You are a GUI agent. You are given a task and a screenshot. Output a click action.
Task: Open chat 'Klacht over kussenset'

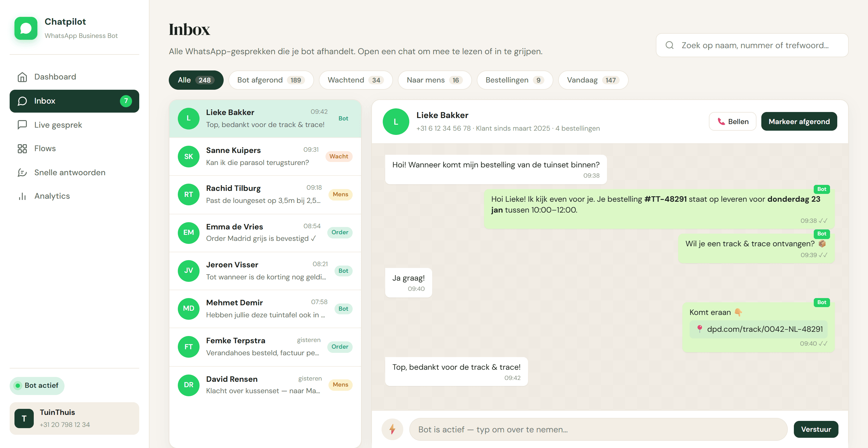pyautogui.click(x=265, y=385)
